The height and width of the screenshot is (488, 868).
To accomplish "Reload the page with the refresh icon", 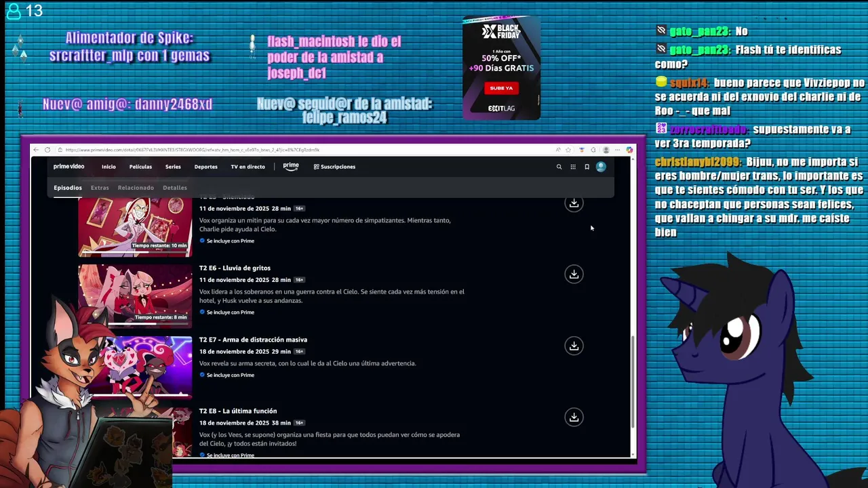I will click(47, 150).
